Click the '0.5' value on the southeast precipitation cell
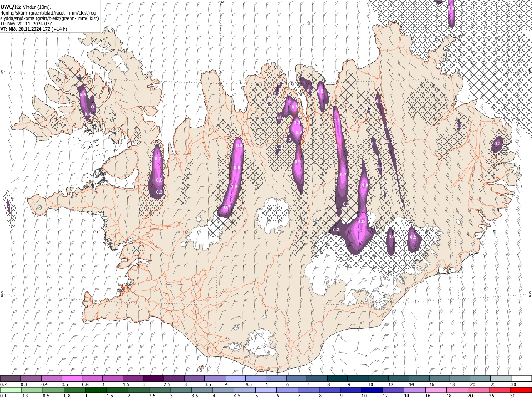This screenshot has width=532, height=399. (413, 237)
